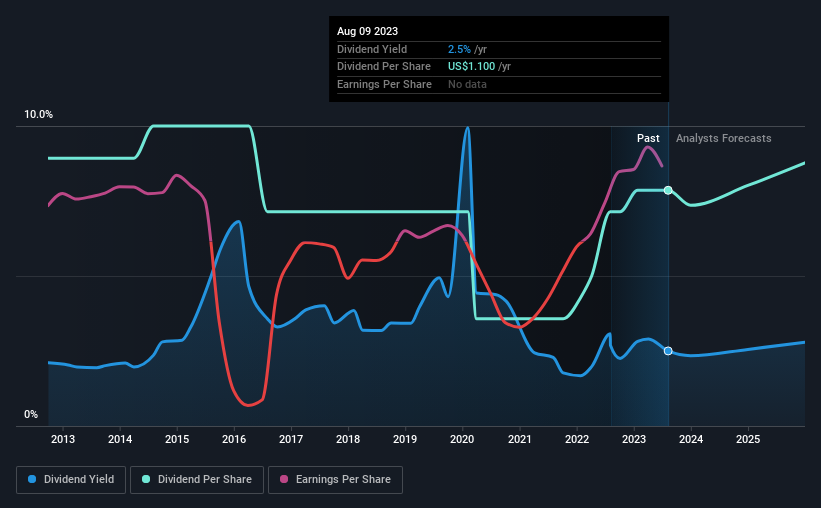Click 'Earnings Per Share' label in tooltip

(x=384, y=84)
